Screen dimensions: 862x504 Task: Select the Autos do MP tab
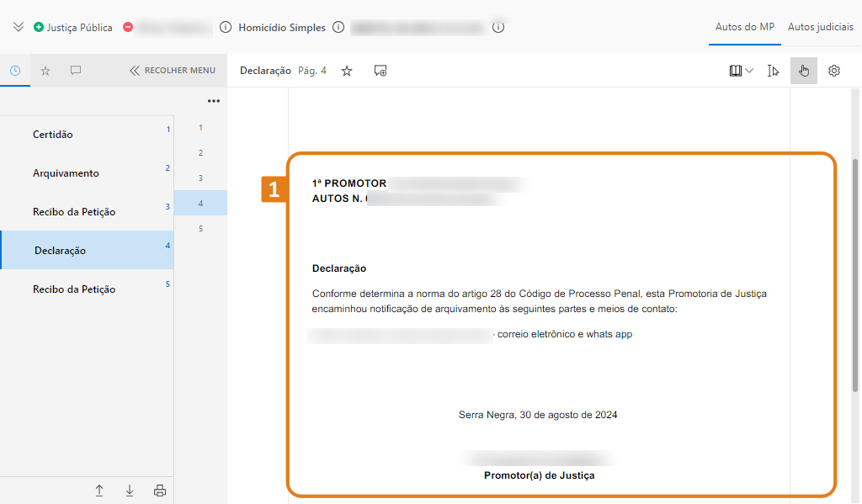coord(744,26)
